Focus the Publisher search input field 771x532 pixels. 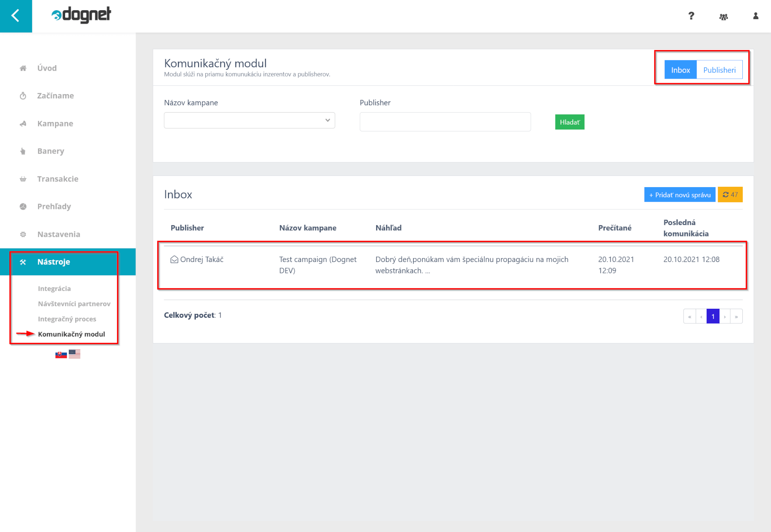tap(445, 122)
